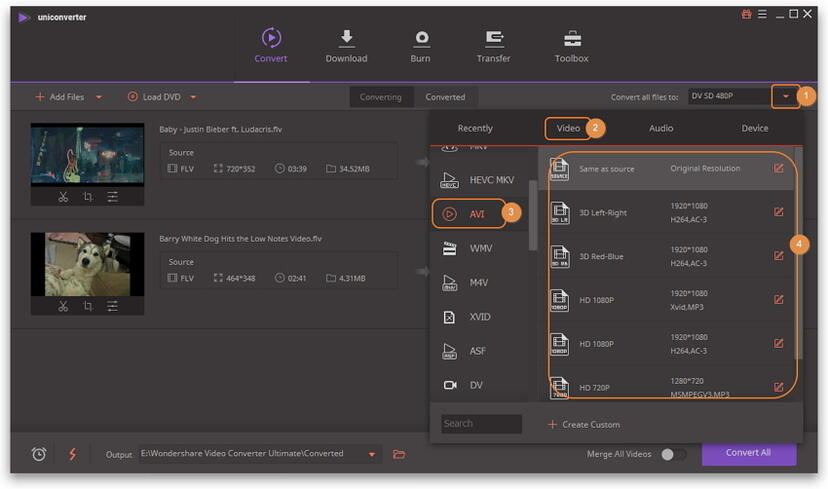Trim the Barry White Dog video

pos(63,306)
